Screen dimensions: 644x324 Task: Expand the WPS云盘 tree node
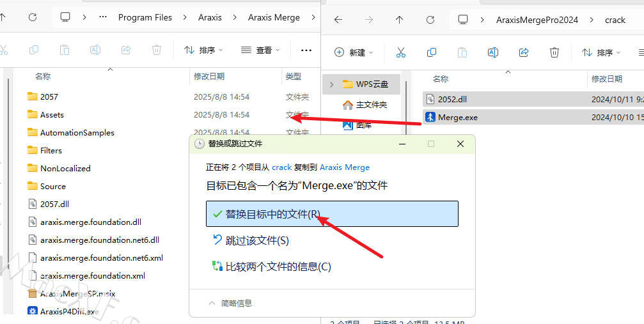(332, 84)
